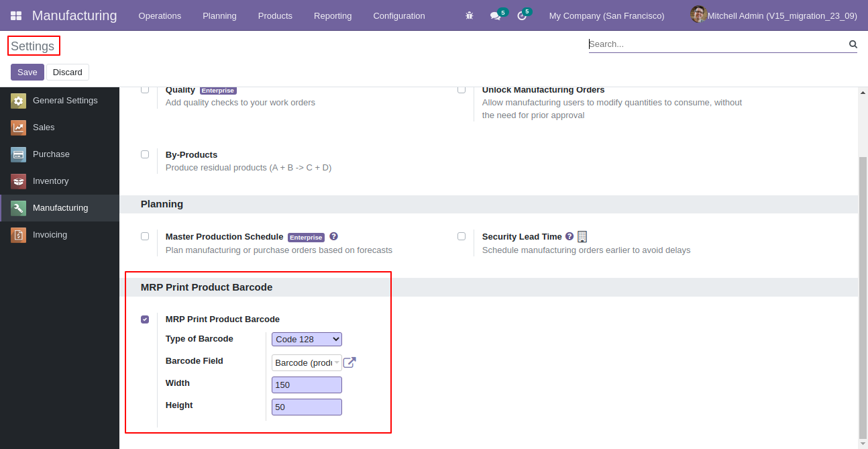Click the Purchase card icon
The image size is (868, 449).
pos(18,154)
